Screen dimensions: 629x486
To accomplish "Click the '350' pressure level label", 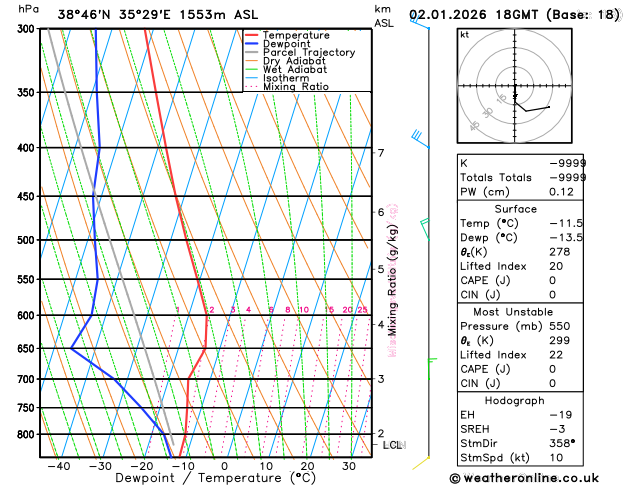I will (x=28, y=93).
